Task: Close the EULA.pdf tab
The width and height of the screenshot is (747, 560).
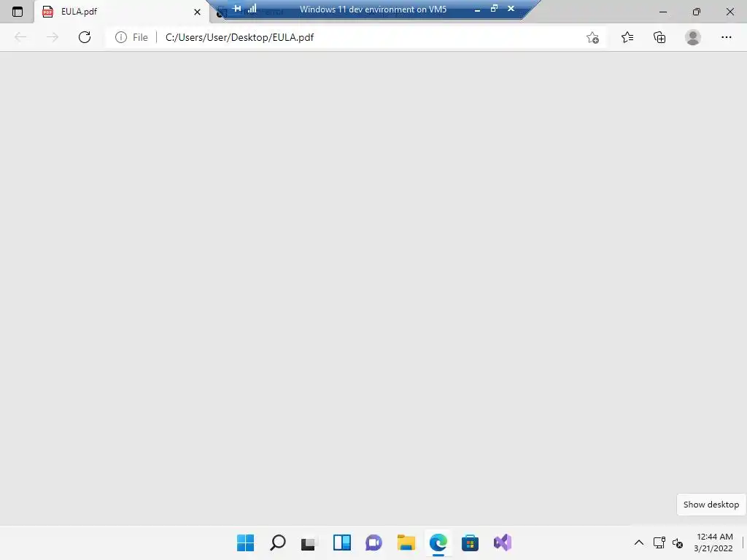Action: pyautogui.click(x=197, y=12)
